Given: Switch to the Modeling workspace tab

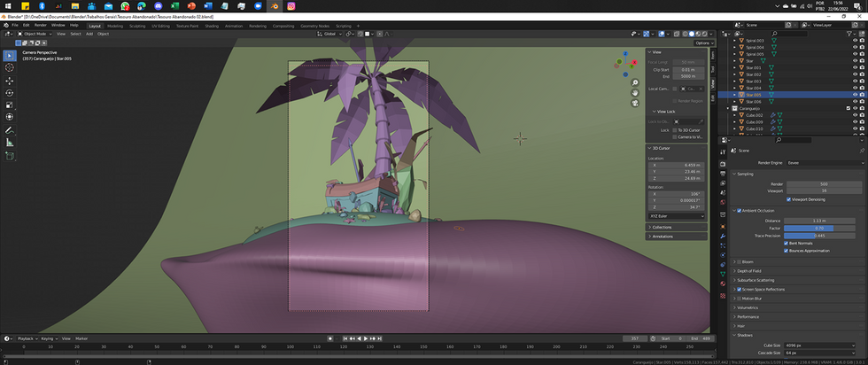Looking at the screenshot, I should 115,26.
